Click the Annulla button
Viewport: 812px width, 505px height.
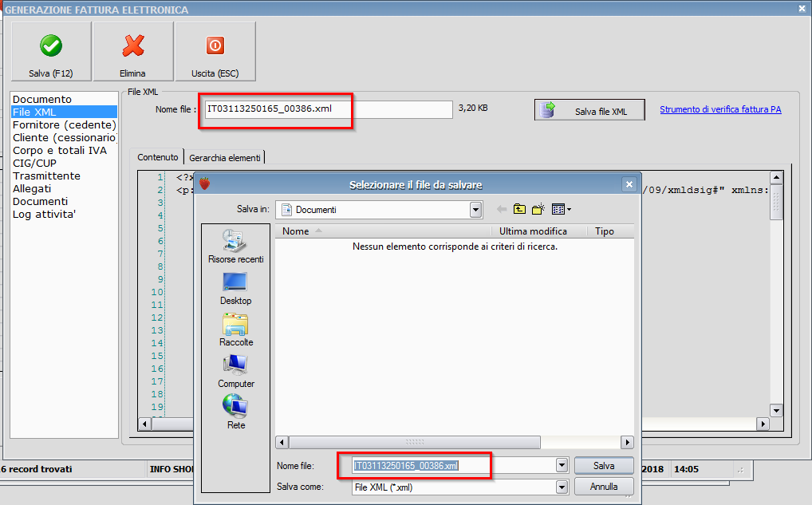pos(604,487)
